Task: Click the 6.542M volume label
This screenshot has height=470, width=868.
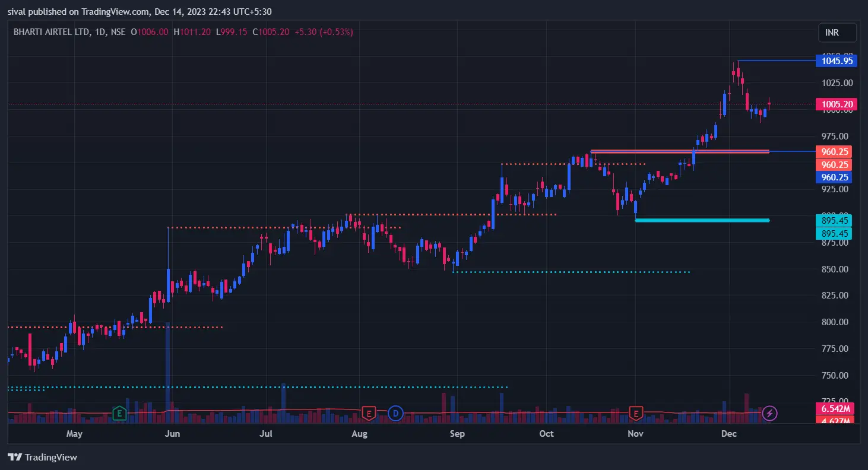Action: pos(834,409)
